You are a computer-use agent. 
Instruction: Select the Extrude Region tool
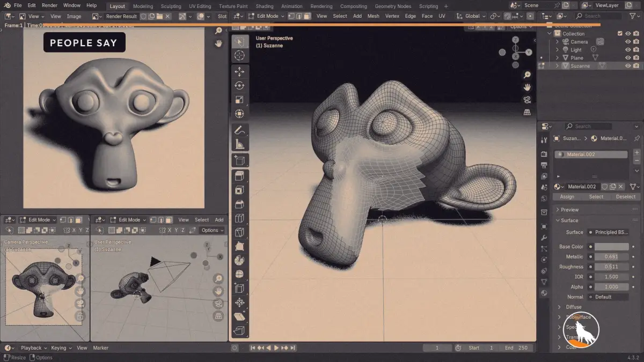point(240,176)
